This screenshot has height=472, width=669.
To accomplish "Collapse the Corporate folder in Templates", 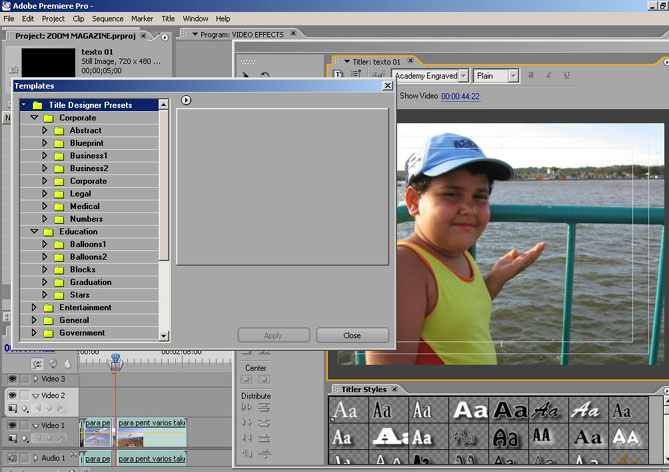I will click(x=34, y=118).
